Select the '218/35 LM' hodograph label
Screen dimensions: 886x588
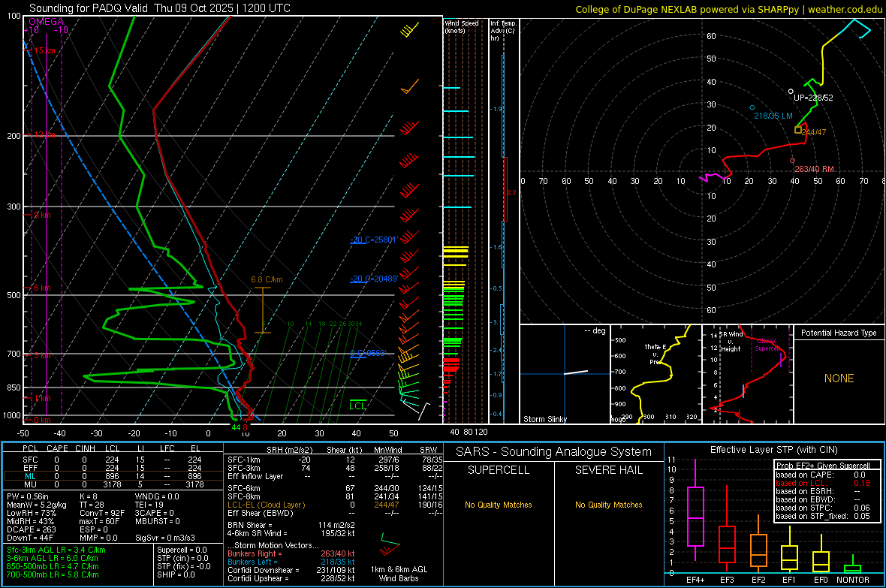point(773,116)
